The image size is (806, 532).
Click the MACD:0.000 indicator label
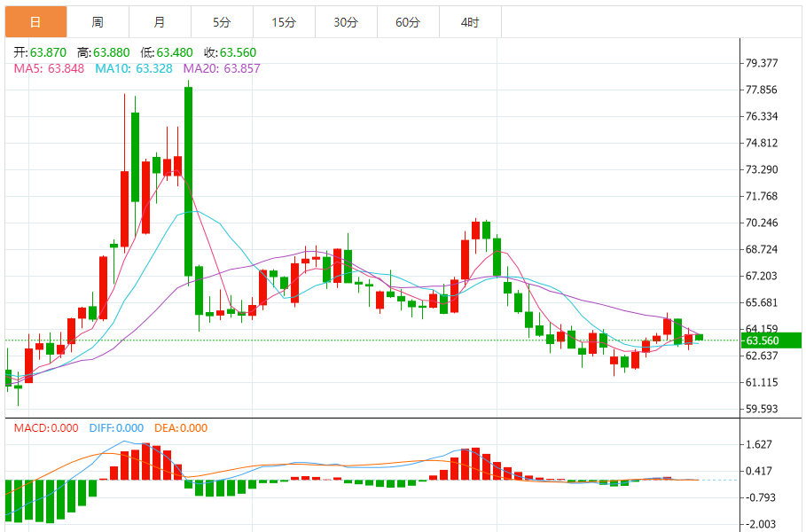[x=46, y=428]
